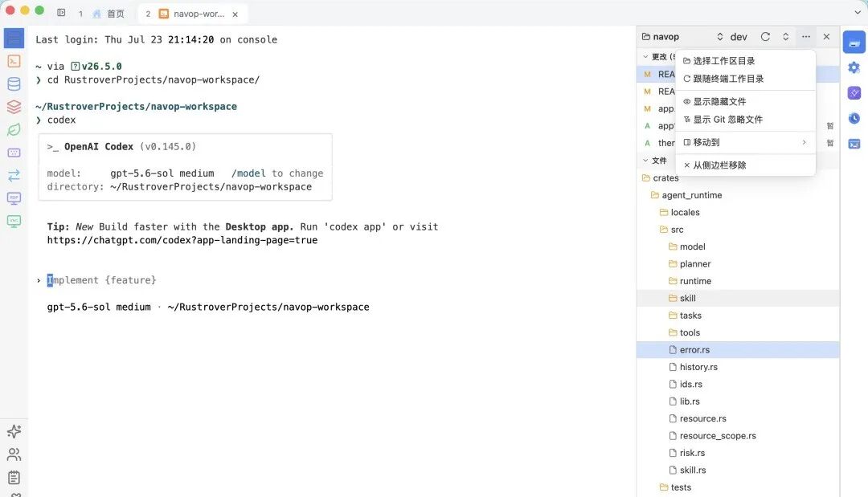868x497 pixels.
Task: Click the stacked layers sidebar icon
Action: (x=14, y=107)
